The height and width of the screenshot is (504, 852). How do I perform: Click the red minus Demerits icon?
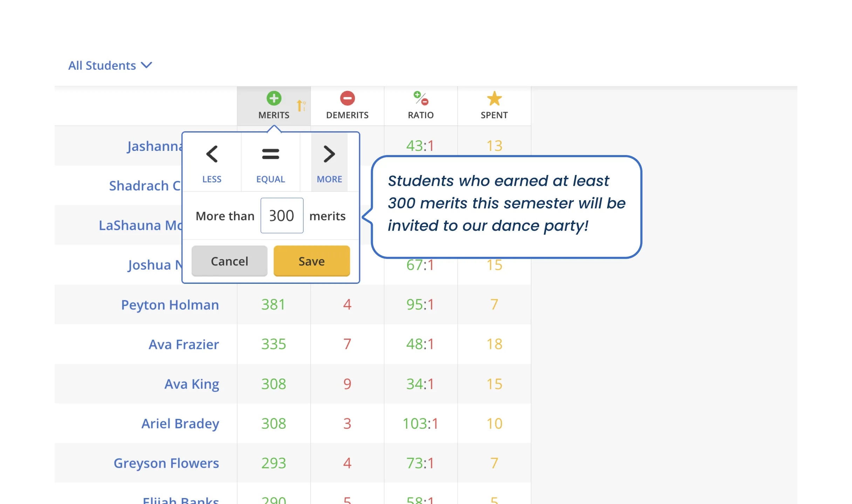coord(348,98)
